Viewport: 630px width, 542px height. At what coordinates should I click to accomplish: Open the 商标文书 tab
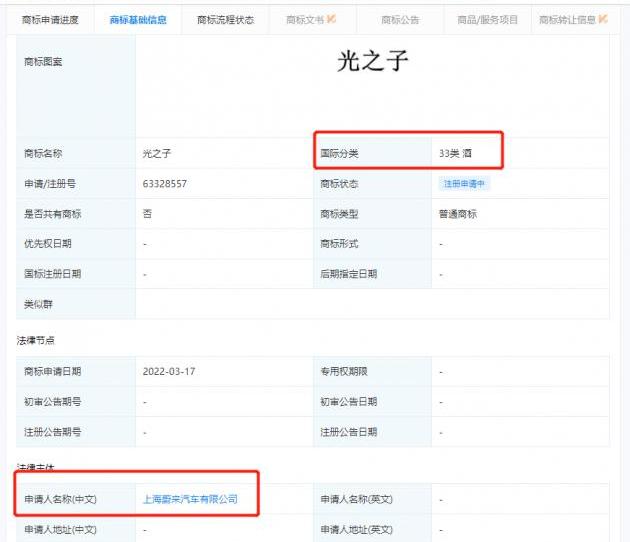coord(305,20)
